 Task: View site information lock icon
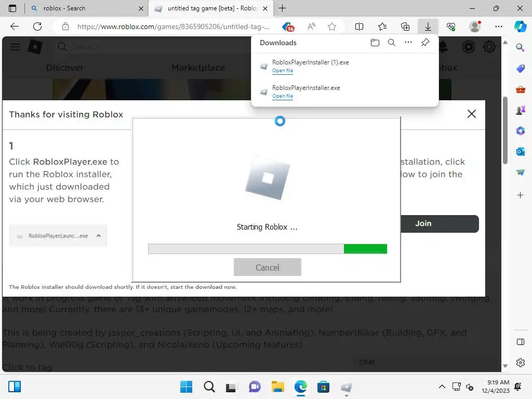point(65,26)
